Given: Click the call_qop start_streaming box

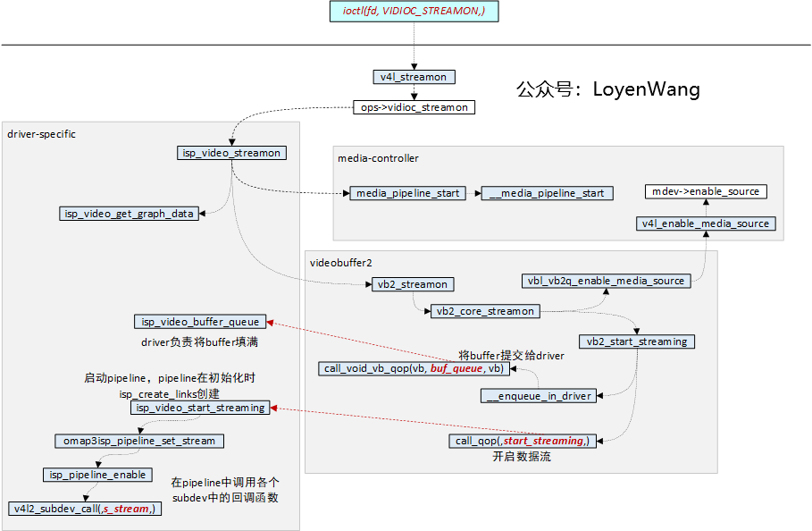Looking at the screenshot, I should pos(523,441).
